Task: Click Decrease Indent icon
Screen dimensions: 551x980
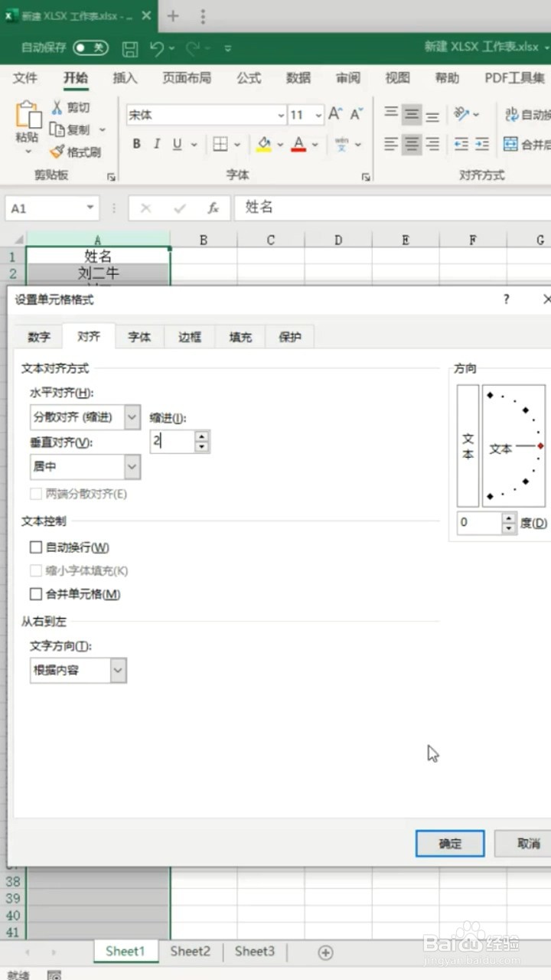Action: (461, 144)
